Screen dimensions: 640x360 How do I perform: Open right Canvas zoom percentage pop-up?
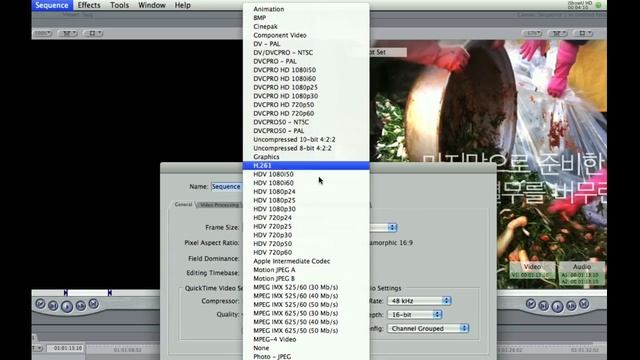532,33
